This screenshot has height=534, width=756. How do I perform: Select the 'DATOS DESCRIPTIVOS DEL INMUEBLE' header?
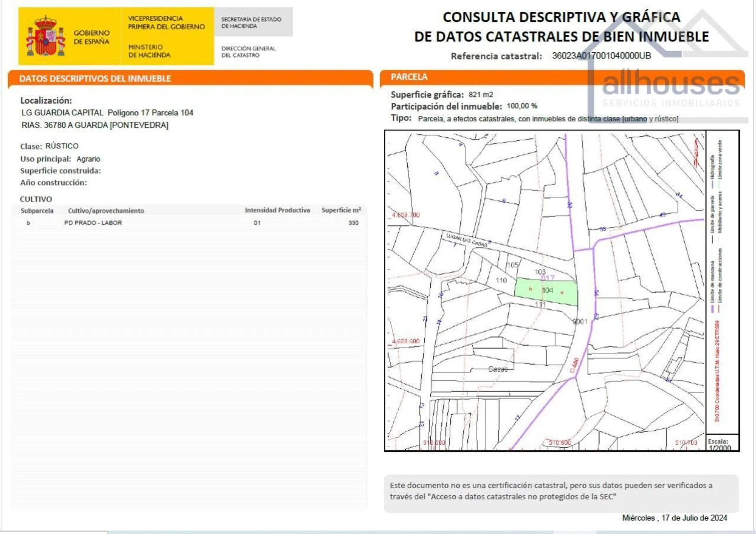(95, 79)
